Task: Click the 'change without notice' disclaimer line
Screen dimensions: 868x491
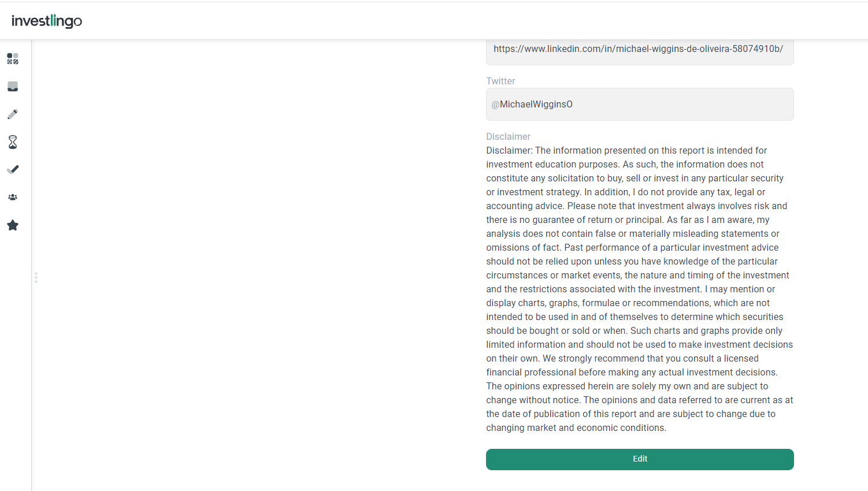Action: pos(640,400)
